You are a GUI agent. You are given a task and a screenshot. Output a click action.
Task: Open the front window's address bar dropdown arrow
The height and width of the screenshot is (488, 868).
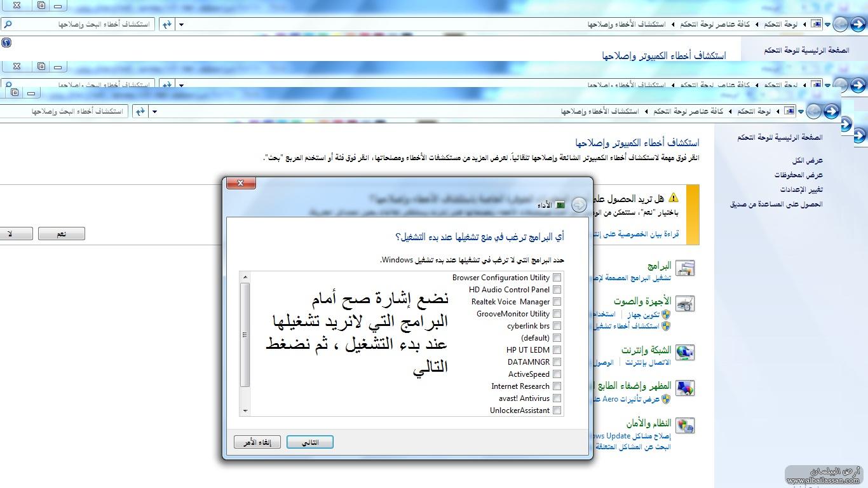(x=154, y=112)
